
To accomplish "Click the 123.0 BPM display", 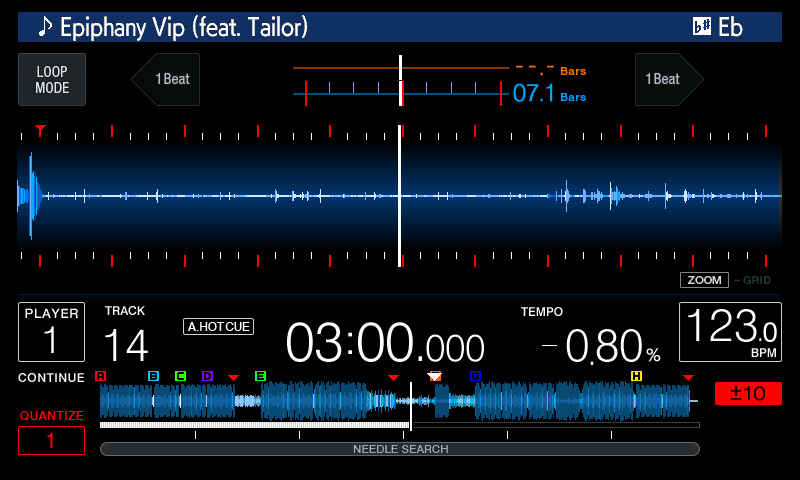I will pos(730,332).
